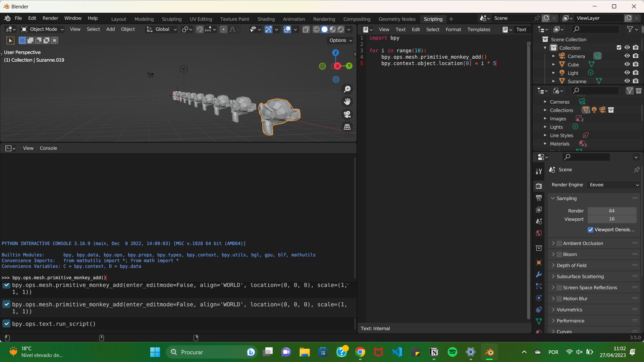The width and height of the screenshot is (644, 362).
Task: Hide Cube in viewport via eye icon
Action: [x=627, y=64]
